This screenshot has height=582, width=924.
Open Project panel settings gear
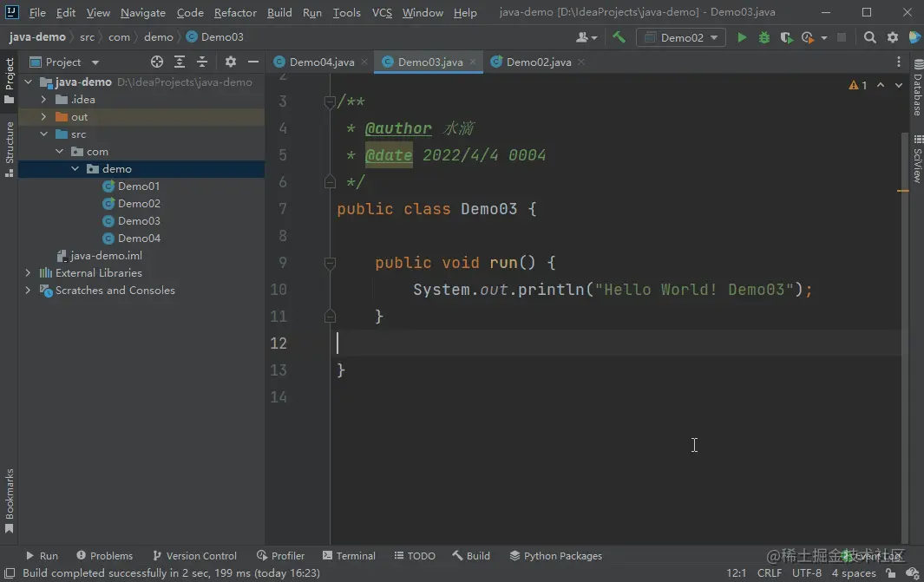tap(231, 62)
